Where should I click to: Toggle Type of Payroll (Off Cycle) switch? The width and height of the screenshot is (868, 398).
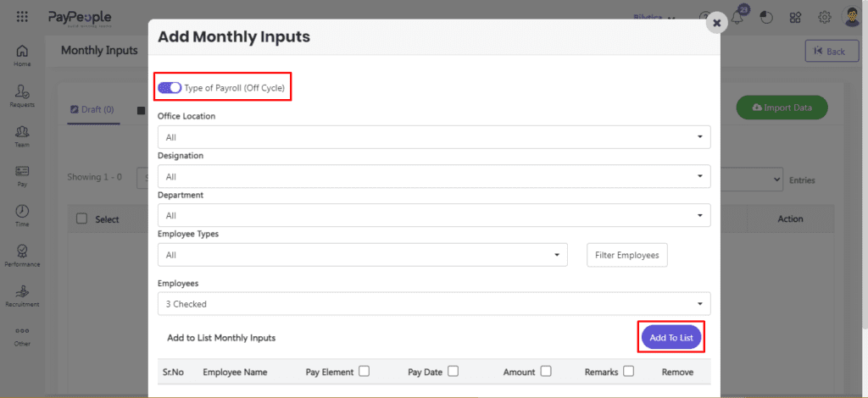(x=170, y=87)
